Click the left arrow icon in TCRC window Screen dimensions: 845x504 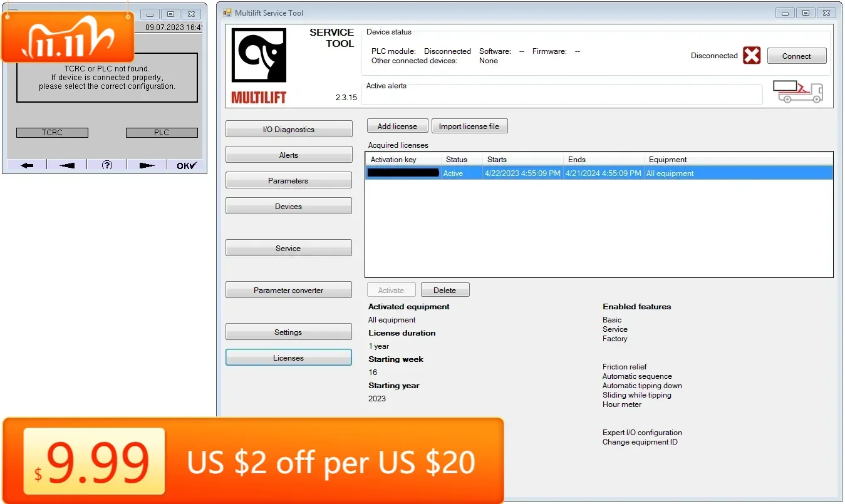point(27,165)
